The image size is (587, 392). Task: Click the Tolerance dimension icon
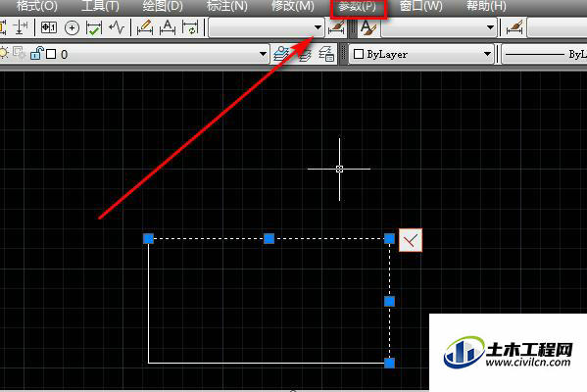click(x=49, y=27)
